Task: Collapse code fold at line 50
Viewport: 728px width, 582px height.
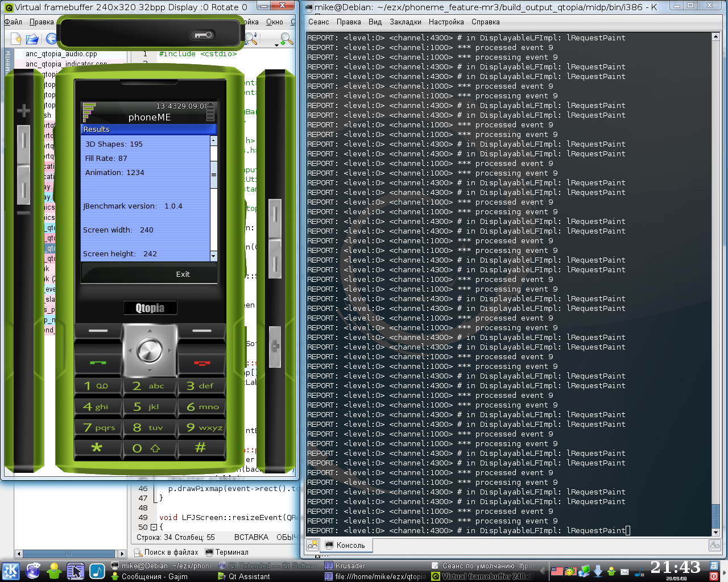Action: pyautogui.click(x=154, y=527)
